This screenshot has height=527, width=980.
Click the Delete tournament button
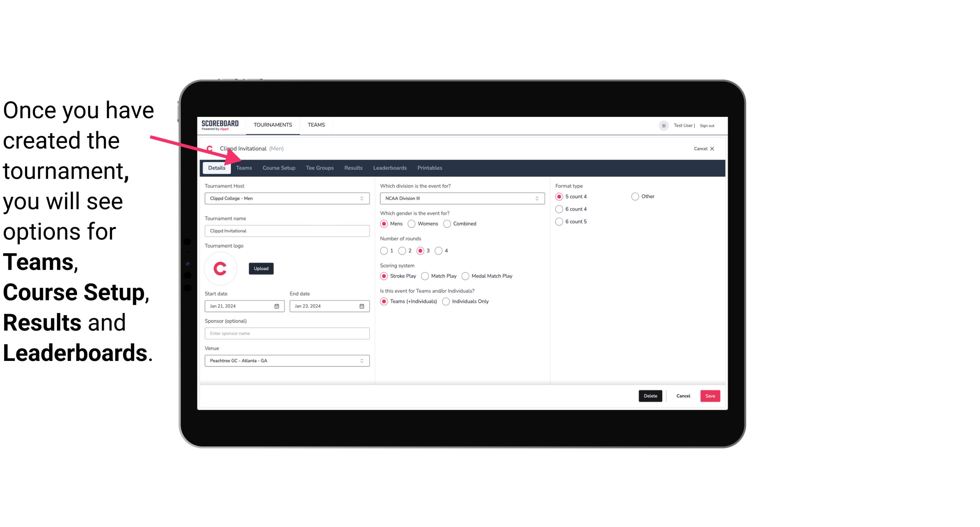point(650,396)
